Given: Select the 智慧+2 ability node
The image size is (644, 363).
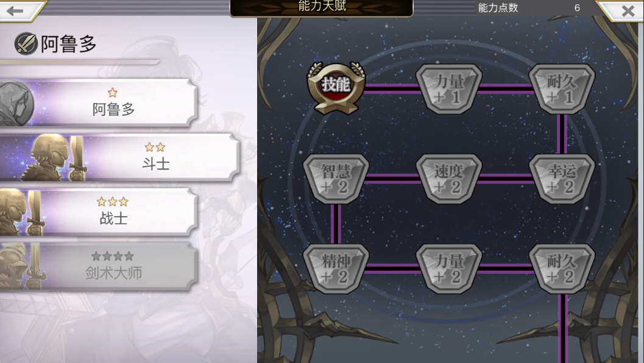Looking at the screenshot, I should click(x=336, y=179).
